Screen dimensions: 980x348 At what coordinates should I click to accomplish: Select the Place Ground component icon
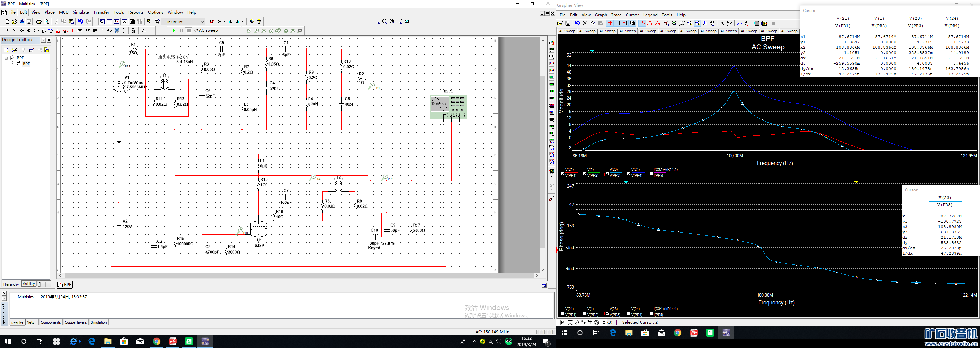tap(8, 31)
